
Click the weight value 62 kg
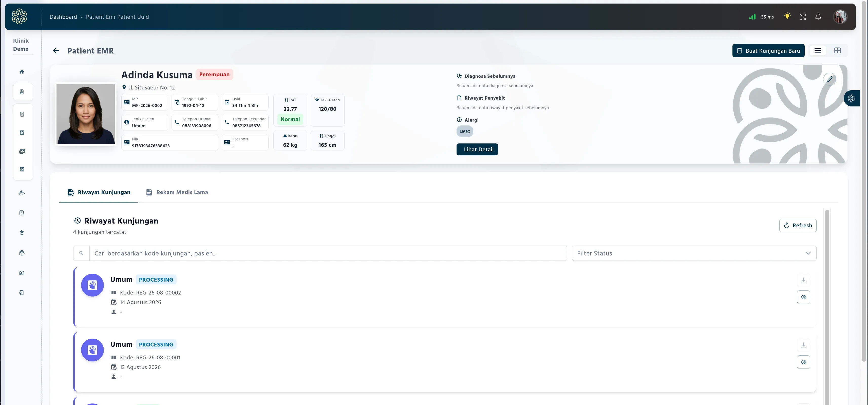pyautogui.click(x=290, y=145)
